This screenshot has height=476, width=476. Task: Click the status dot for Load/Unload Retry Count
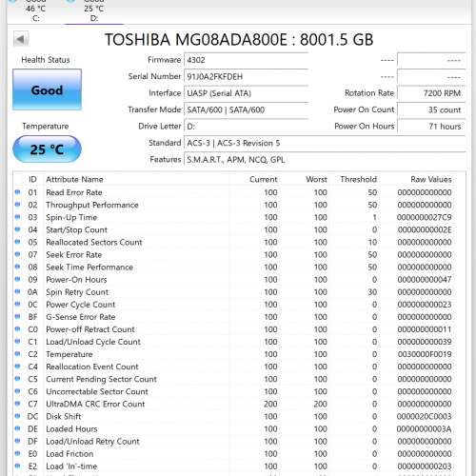click(x=17, y=441)
